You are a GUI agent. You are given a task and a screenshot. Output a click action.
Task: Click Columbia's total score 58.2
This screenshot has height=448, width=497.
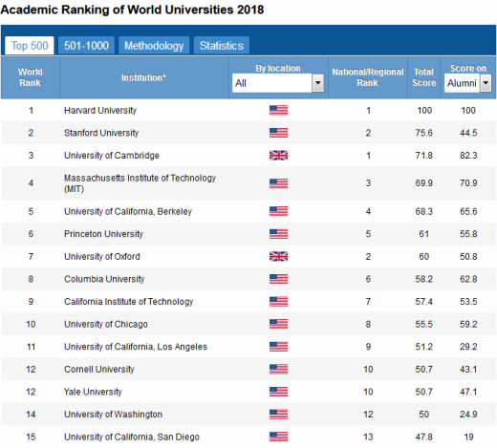point(424,279)
